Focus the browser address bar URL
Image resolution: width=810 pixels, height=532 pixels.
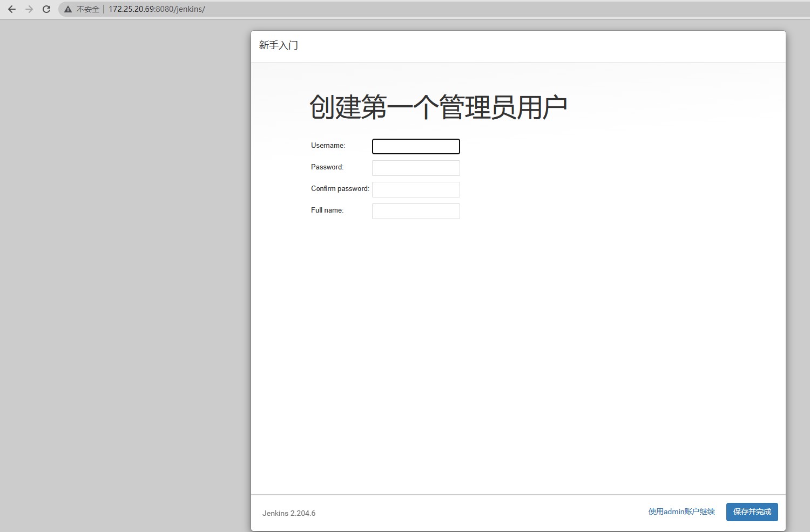[157, 9]
